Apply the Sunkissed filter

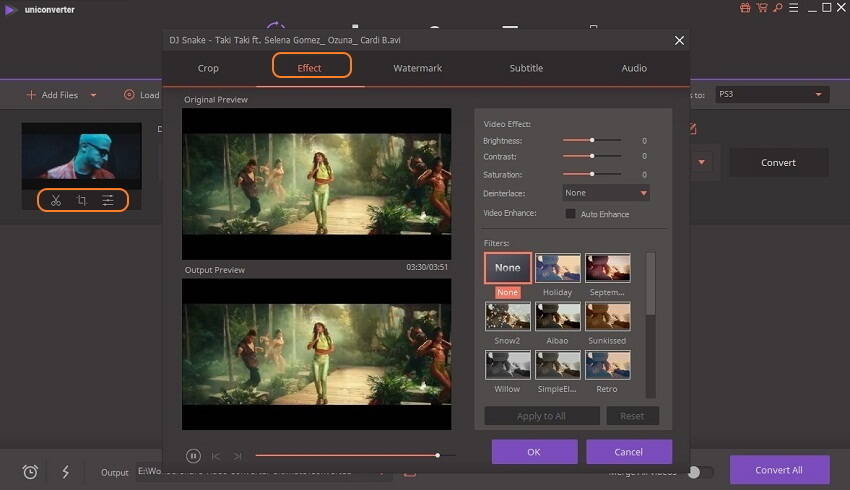[608, 316]
